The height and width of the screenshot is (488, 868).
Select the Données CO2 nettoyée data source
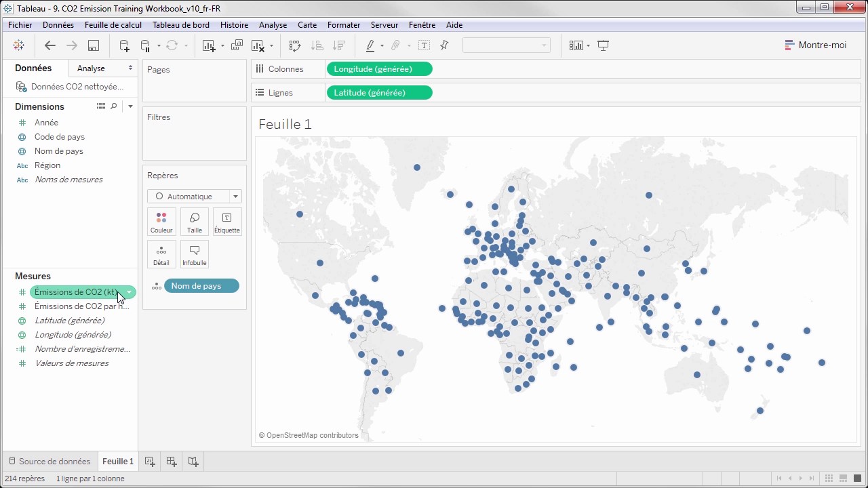71,87
